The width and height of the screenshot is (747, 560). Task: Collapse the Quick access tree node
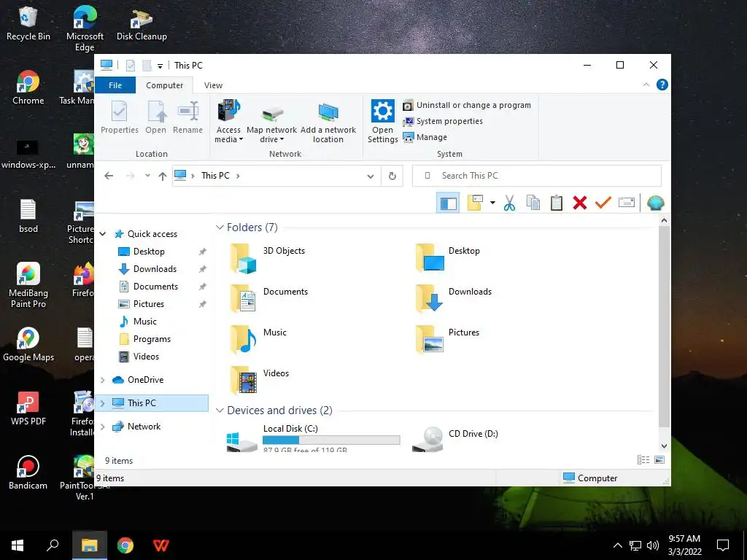(x=102, y=234)
